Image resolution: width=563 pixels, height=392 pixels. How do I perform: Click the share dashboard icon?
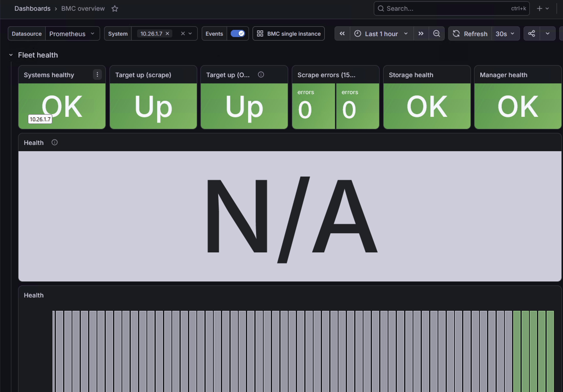pos(531,34)
